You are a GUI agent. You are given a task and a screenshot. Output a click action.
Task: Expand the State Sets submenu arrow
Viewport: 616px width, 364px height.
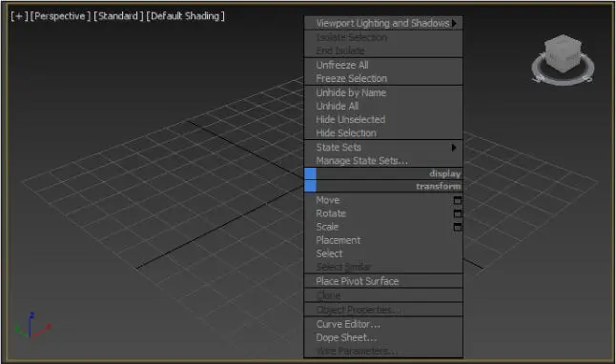tap(454, 148)
